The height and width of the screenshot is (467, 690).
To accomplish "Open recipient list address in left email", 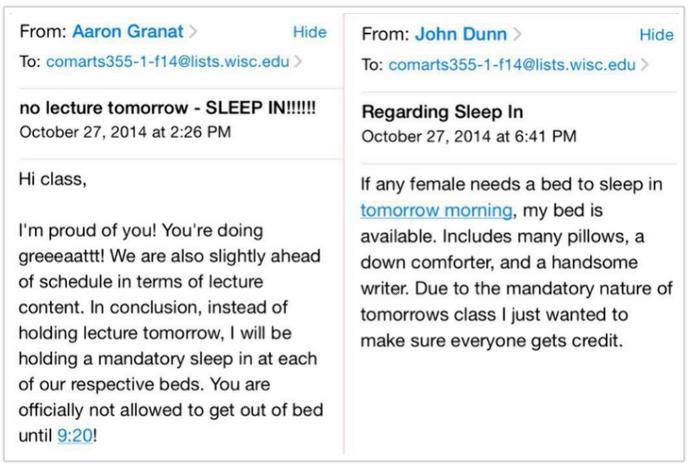I will tap(167, 62).
